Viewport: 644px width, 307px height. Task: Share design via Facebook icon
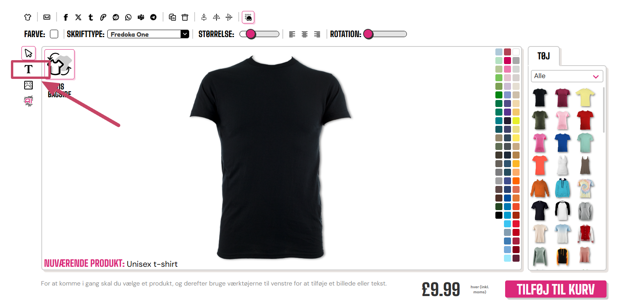click(66, 17)
